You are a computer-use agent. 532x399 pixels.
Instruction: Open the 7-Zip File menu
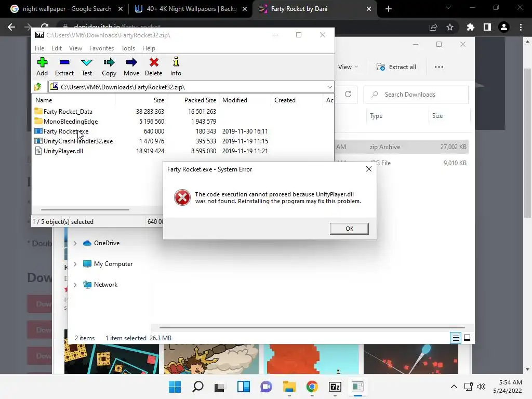click(x=39, y=48)
